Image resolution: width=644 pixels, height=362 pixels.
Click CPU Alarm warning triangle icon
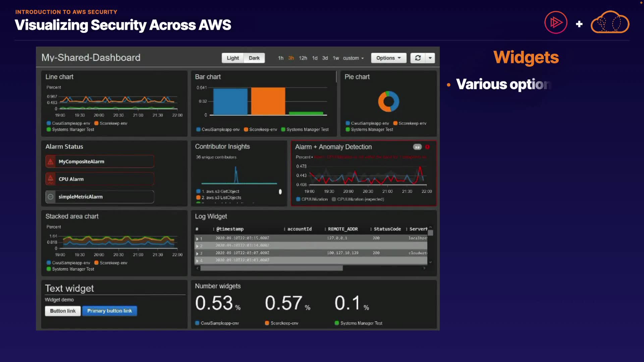(51, 179)
